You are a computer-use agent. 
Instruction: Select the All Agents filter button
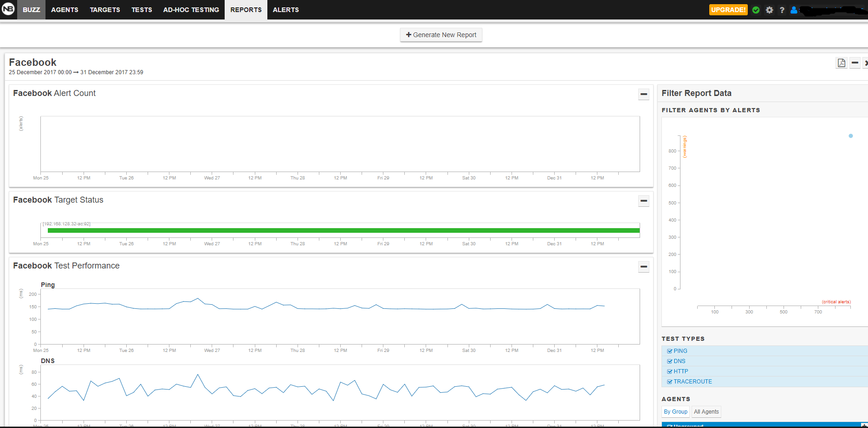(x=706, y=412)
